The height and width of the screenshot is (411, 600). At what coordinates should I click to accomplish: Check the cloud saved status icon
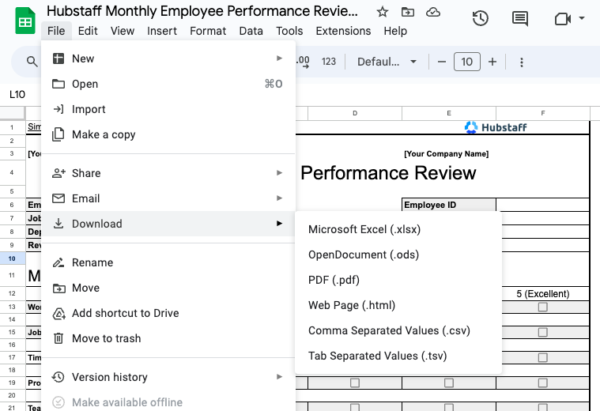(433, 12)
